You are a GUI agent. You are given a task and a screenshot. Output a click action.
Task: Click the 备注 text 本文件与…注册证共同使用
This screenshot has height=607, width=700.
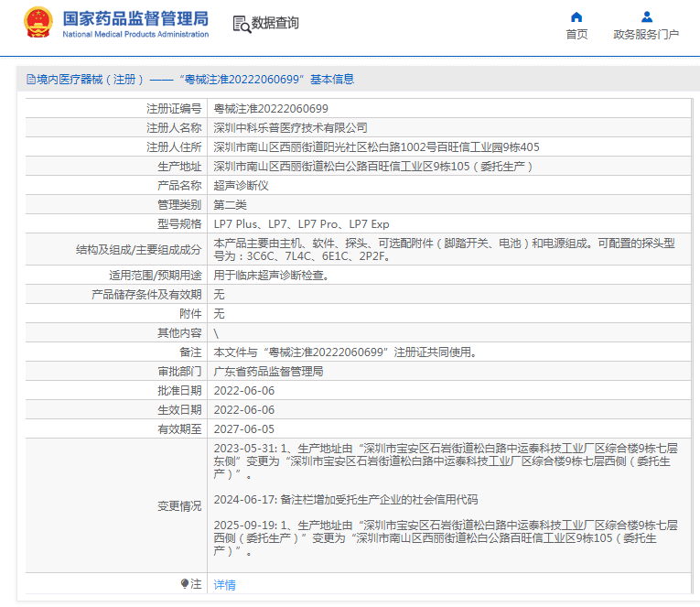tap(345, 352)
